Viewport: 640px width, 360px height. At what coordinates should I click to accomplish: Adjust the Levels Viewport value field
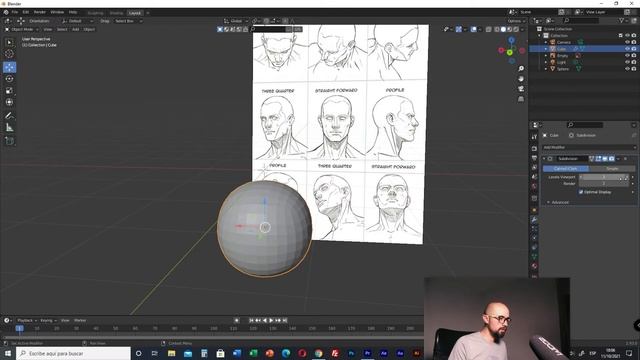(604, 177)
